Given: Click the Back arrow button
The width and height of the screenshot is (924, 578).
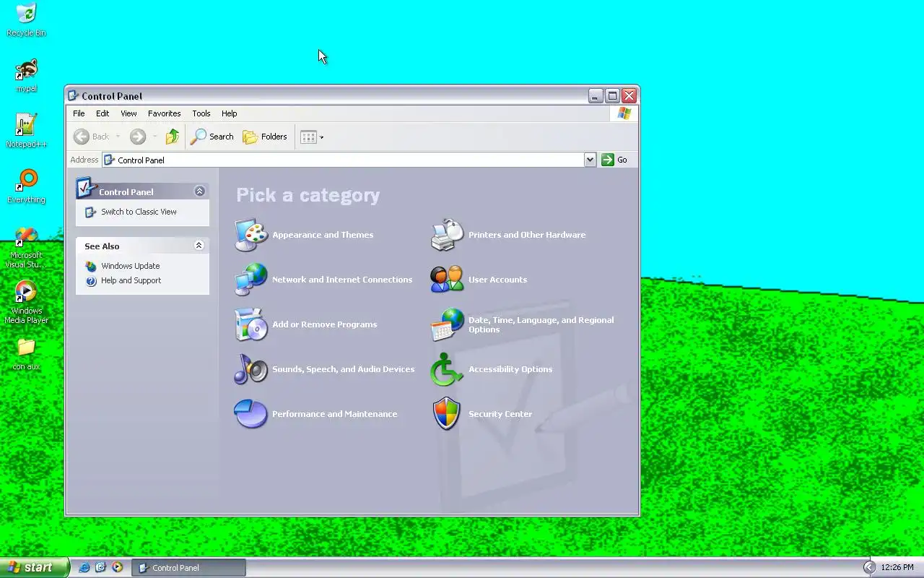Looking at the screenshot, I should 92,137.
